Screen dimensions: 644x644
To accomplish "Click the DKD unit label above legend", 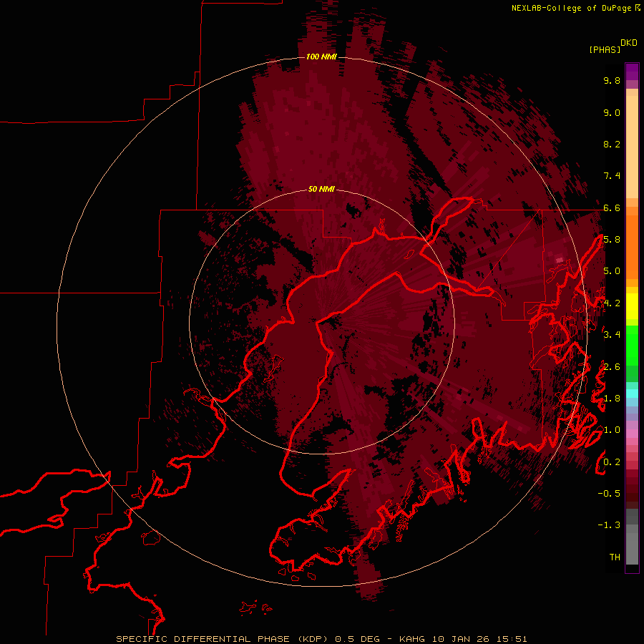I will pos(629,43).
